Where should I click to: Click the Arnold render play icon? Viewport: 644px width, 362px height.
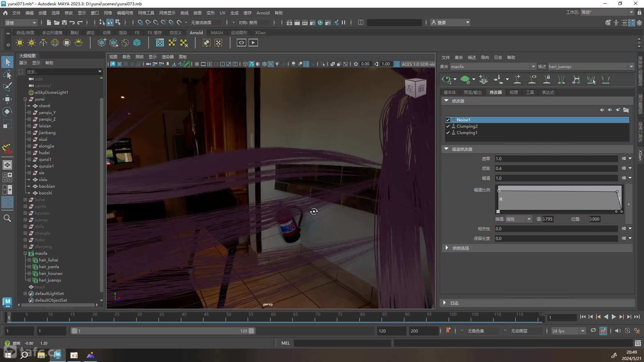pos(253,43)
